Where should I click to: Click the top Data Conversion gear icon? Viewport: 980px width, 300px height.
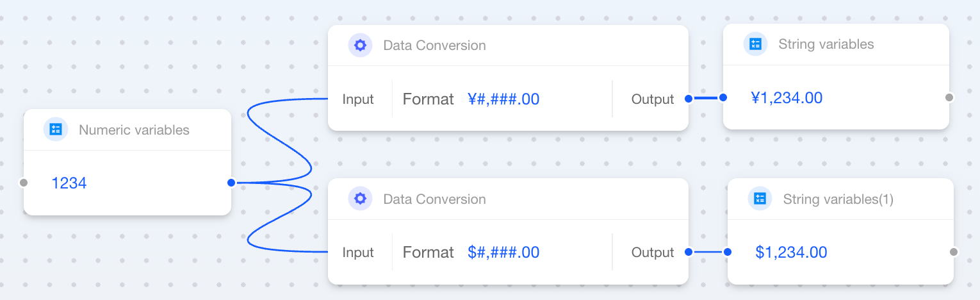[361, 45]
